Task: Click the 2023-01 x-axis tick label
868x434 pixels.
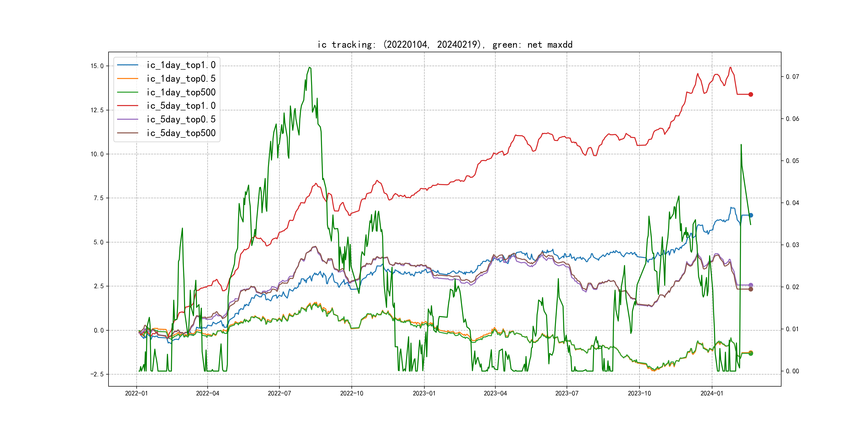Action: [424, 393]
